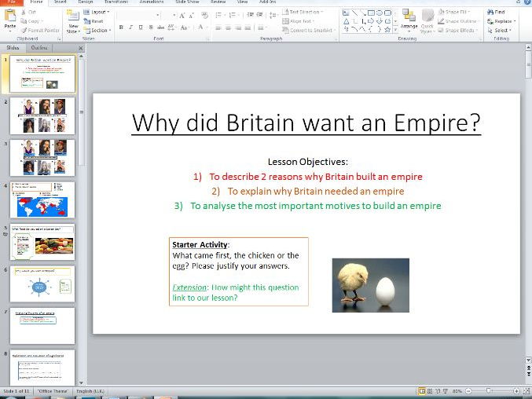
Task: Toggle Strikethrough formatting
Action: pos(161,27)
